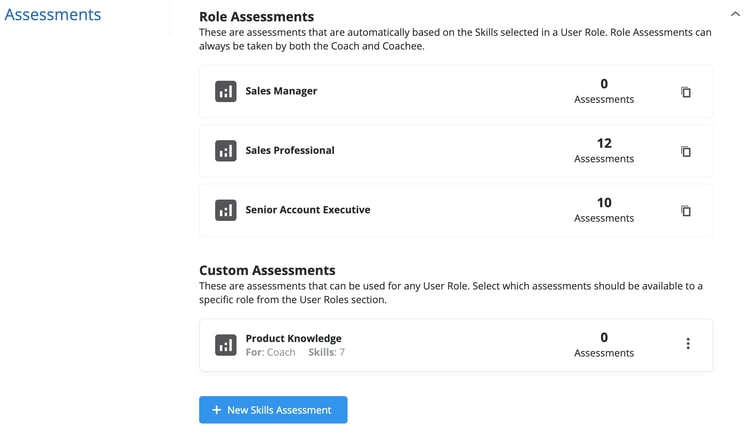
Task: Copy the Senior Account Executive assessment
Action: pyautogui.click(x=686, y=210)
